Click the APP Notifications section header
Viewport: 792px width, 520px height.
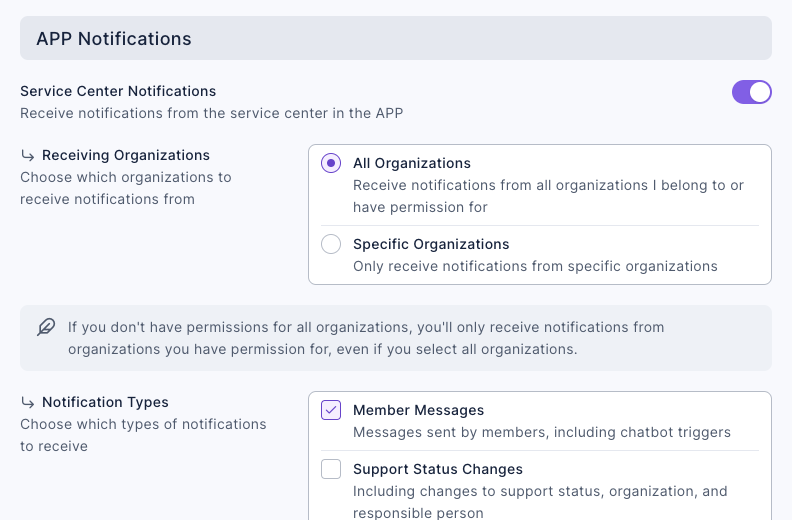pos(396,38)
